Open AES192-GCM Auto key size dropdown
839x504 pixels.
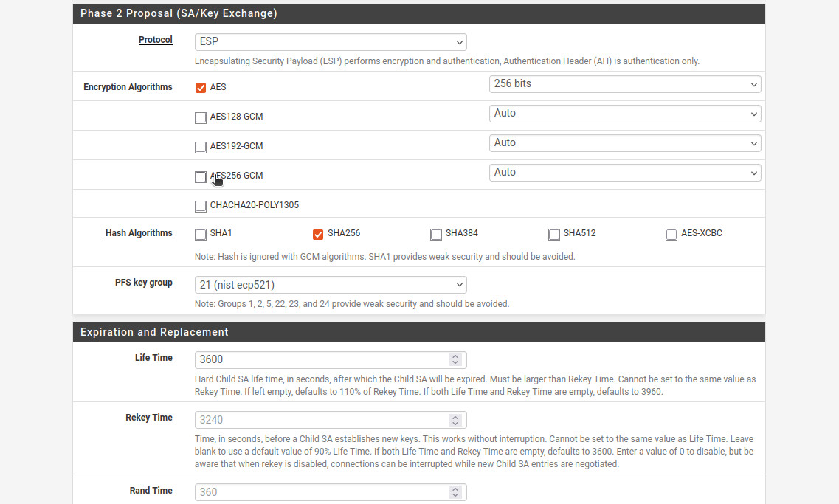pyautogui.click(x=624, y=143)
